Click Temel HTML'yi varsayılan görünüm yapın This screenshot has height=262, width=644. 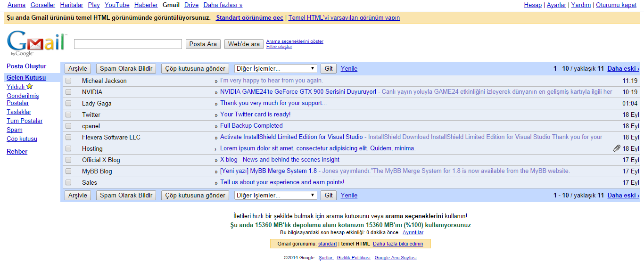click(x=344, y=17)
